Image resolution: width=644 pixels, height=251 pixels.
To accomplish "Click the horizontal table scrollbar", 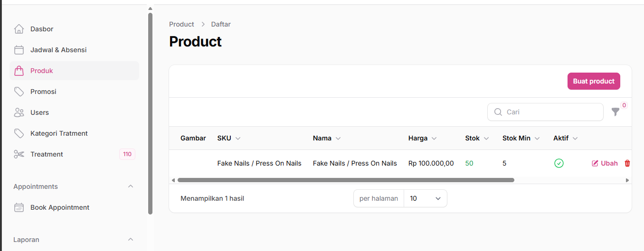I will coord(345,180).
